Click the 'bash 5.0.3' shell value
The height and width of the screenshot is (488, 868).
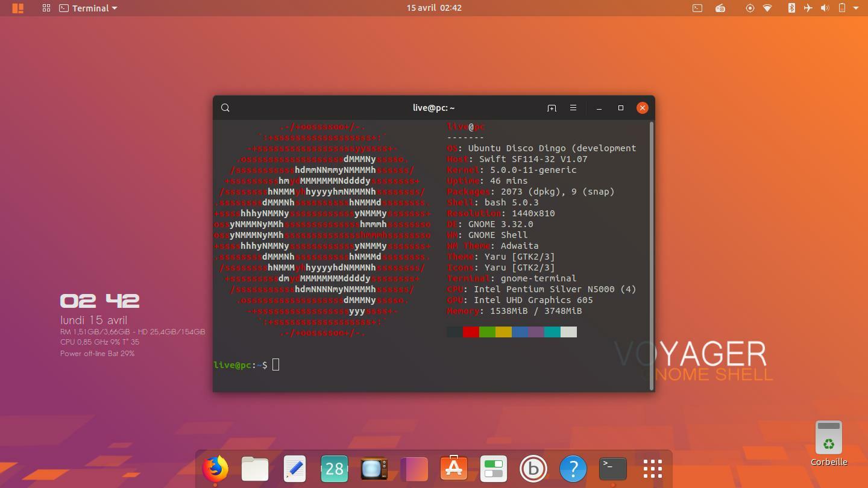[511, 202]
